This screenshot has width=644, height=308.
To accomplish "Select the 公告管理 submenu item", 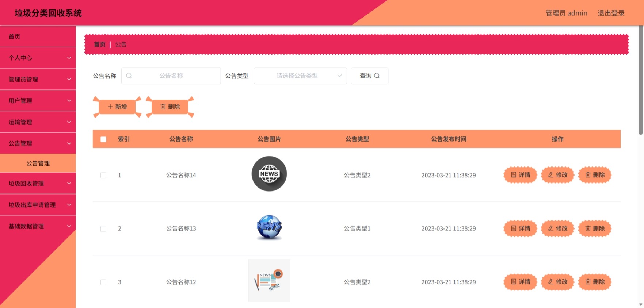I will coord(38,163).
